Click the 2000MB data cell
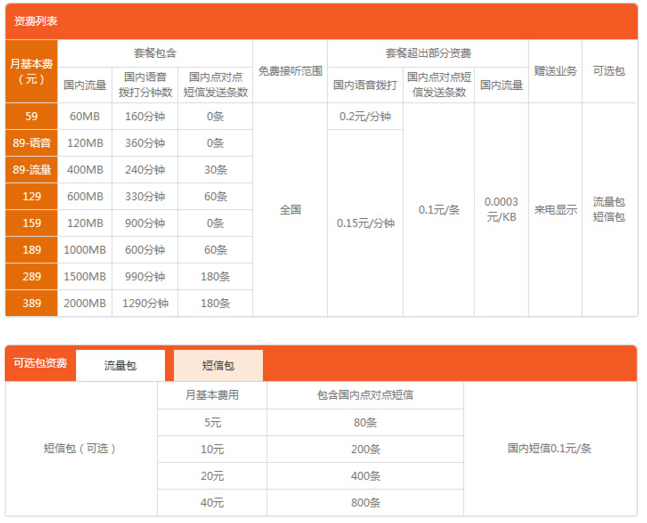647x523 pixels. coord(85,303)
